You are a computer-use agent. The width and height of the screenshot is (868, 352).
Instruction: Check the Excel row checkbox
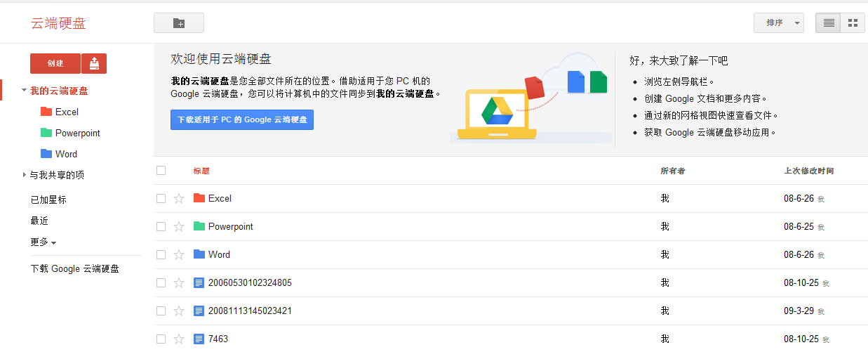click(x=161, y=198)
